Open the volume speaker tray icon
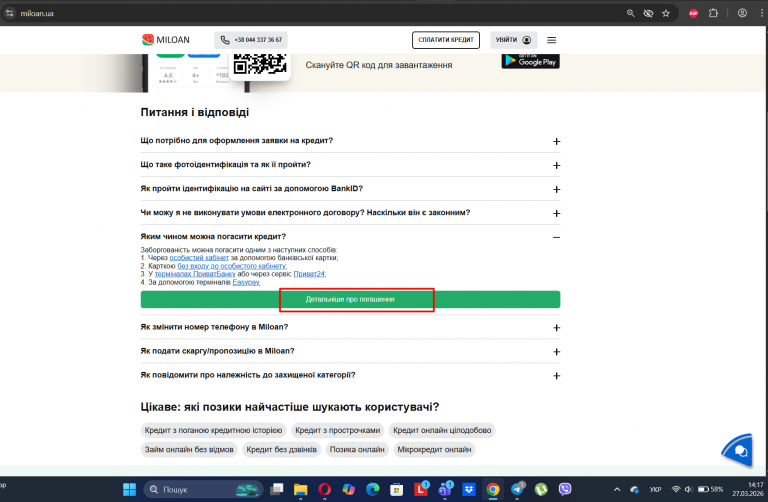Image resolution: width=768 pixels, height=502 pixels. pos(688,489)
